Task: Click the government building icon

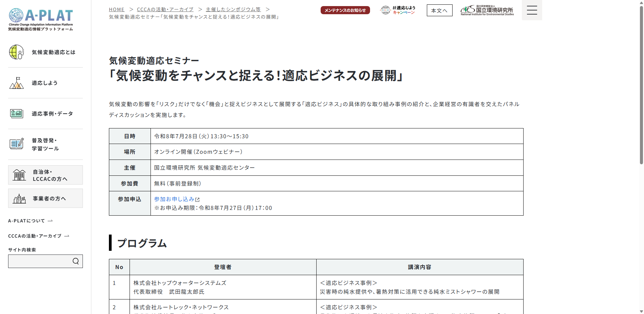Action: click(19, 175)
